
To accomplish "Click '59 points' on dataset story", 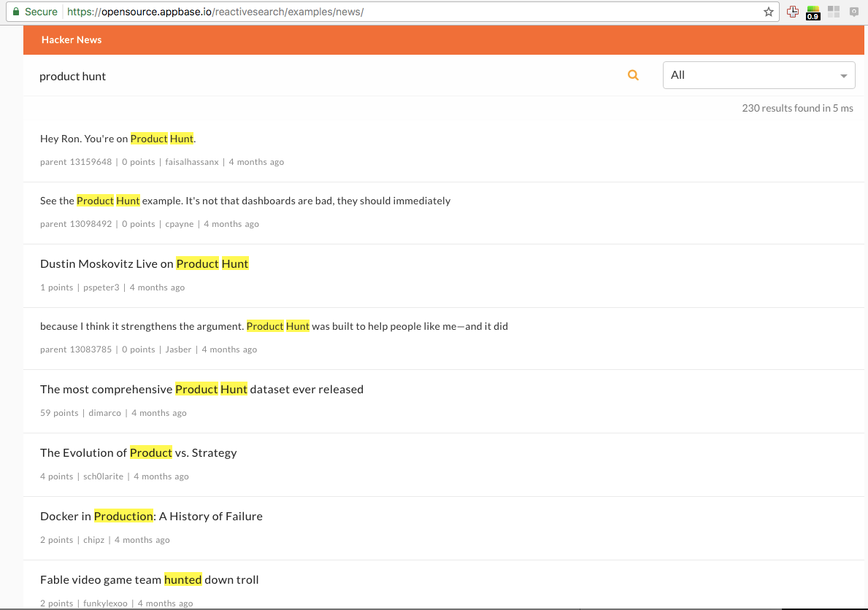I will 59,413.
